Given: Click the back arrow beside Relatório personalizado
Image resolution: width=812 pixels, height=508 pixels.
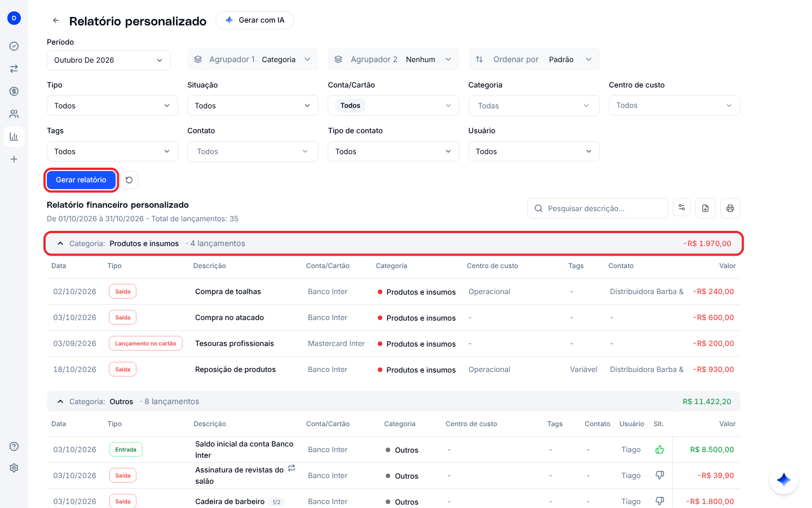Looking at the screenshot, I should (56, 20).
